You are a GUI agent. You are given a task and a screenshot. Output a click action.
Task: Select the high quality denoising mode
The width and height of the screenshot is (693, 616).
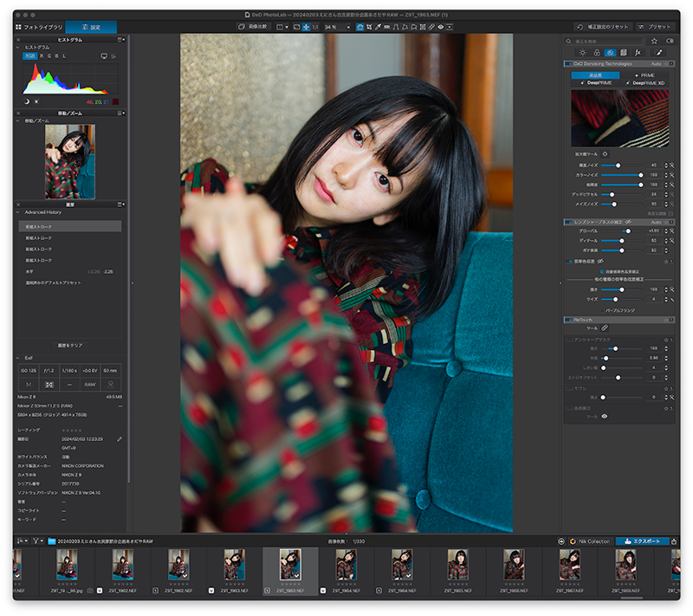595,75
